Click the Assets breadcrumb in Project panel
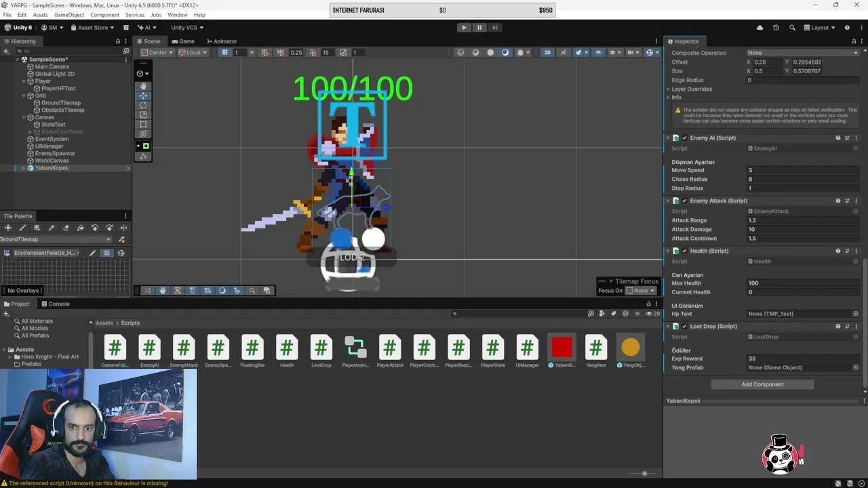The image size is (868, 488). click(104, 323)
